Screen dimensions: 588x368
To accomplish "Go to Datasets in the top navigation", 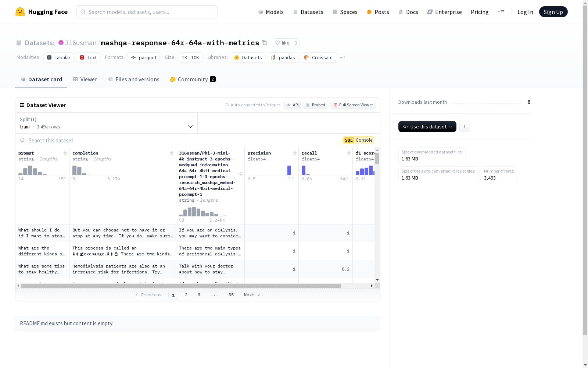I will tap(308, 12).
